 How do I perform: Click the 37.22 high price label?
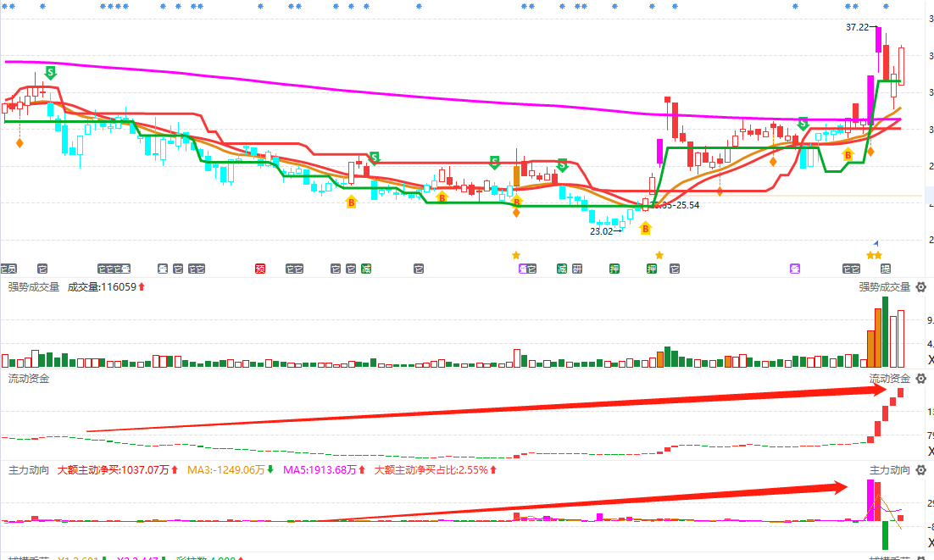857,27
